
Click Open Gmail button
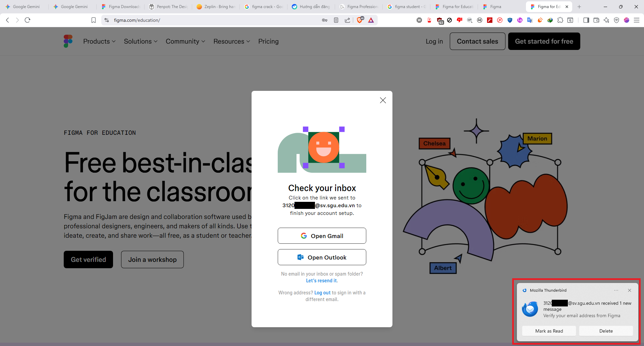(x=322, y=236)
